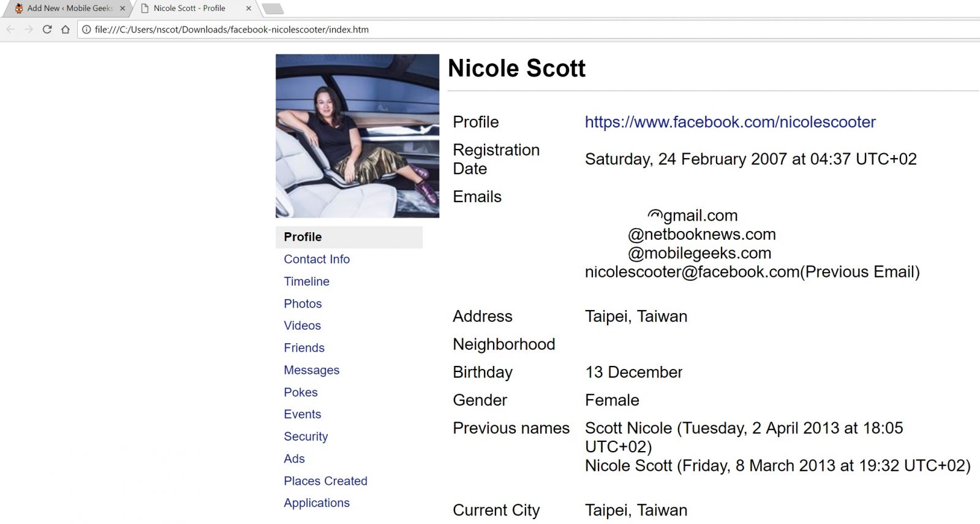
Task: Close the Add New Mobile Geeks tab
Action: 123,9
